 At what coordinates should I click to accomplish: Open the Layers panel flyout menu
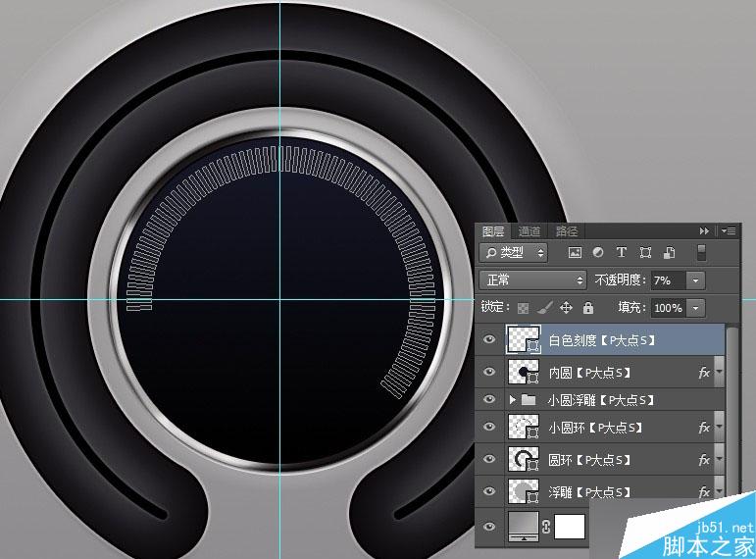click(729, 231)
